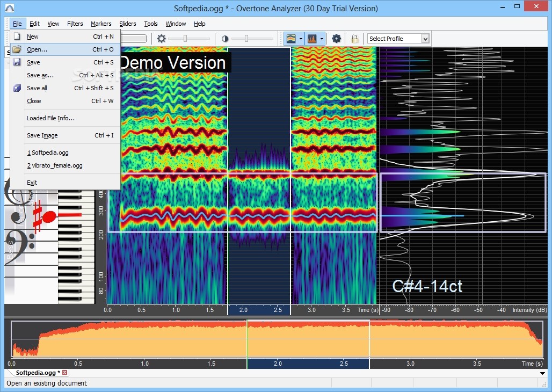This screenshot has width=552, height=392.
Task: Open the Window menu
Action: tap(176, 24)
